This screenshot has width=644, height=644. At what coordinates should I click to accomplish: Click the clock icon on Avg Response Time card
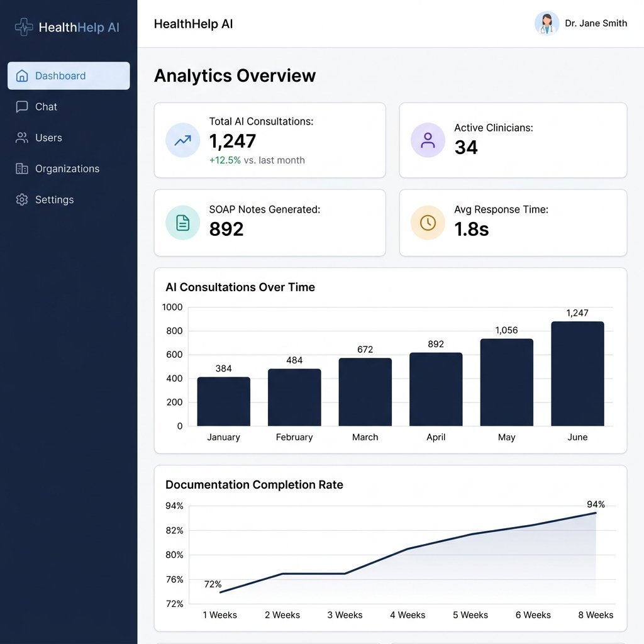pos(428,223)
